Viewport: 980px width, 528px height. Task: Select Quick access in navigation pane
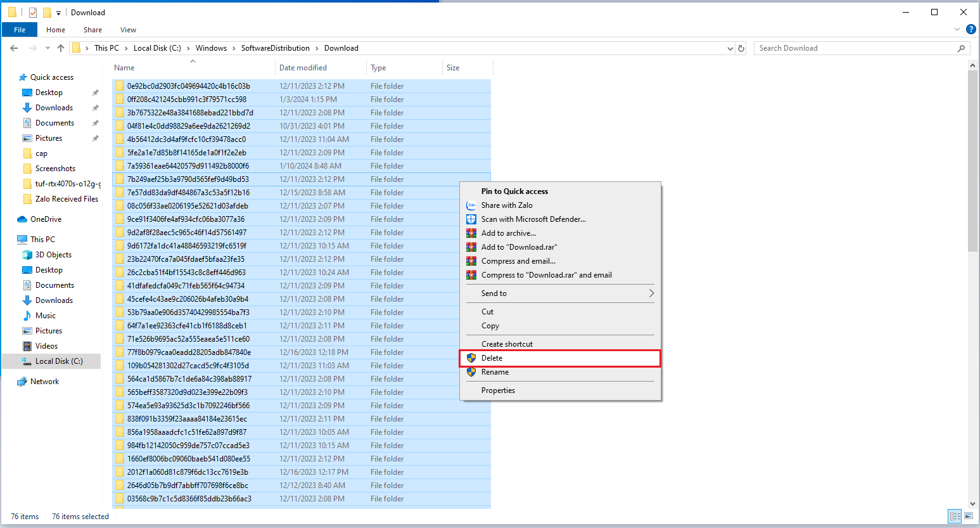tap(51, 77)
